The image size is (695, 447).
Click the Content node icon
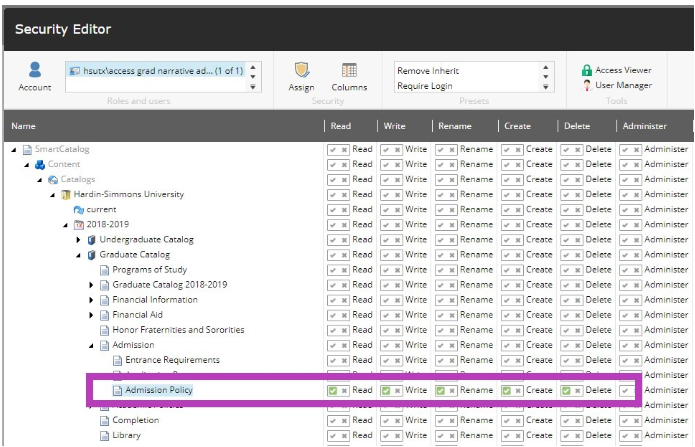tap(40, 165)
